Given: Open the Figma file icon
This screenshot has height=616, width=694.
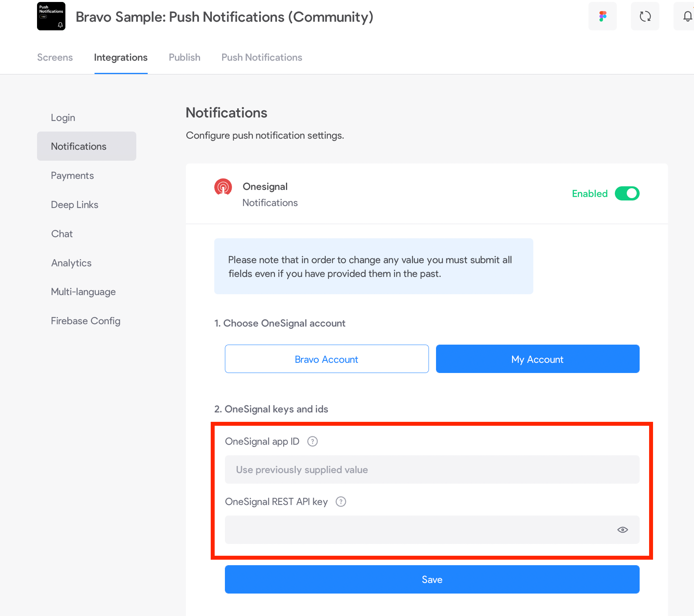Looking at the screenshot, I should tap(603, 16).
